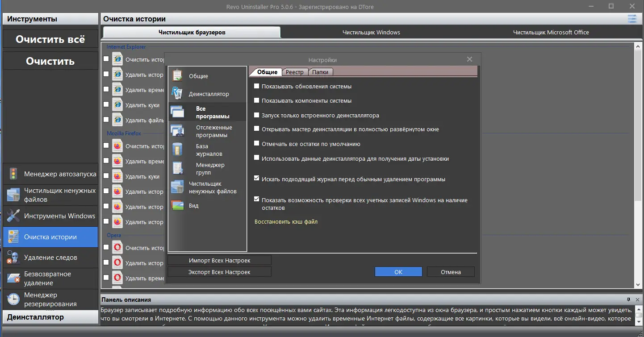Screen dimensions: 644x337
Task: Click Импорт Всех Настроек button
Action: click(219, 260)
